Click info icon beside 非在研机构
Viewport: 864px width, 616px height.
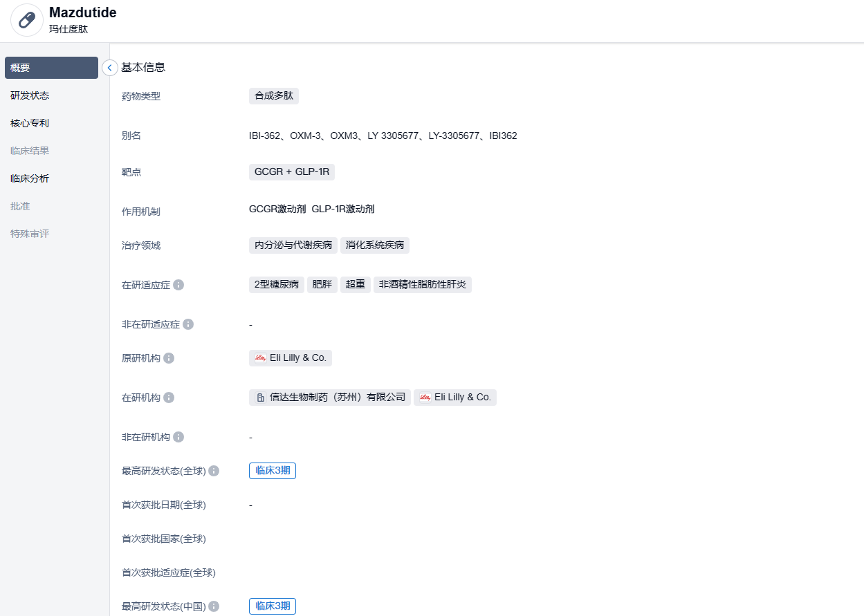(x=178, y=437)
